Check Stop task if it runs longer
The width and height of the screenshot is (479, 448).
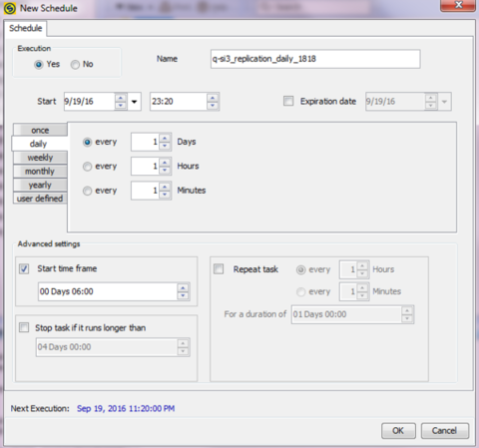24,327
